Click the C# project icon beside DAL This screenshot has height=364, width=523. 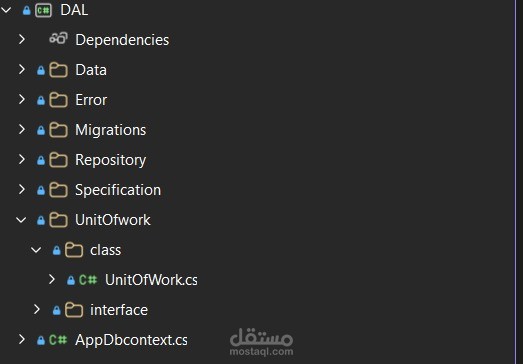tap(43, 10)
